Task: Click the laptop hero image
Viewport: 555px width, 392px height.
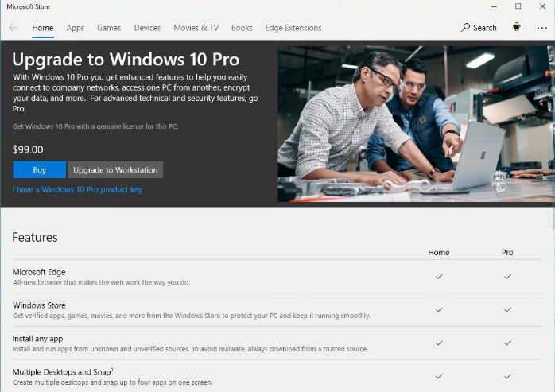Action: pyautogui.click(x=415, y=123)
